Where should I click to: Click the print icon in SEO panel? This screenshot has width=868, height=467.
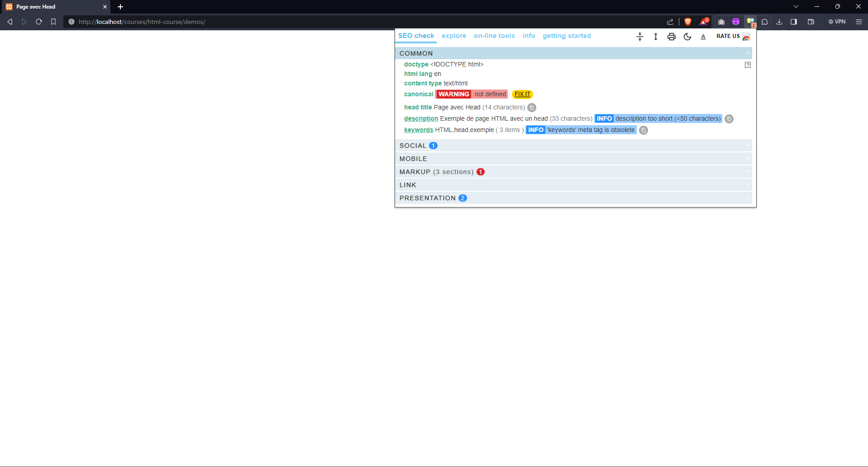671,37
